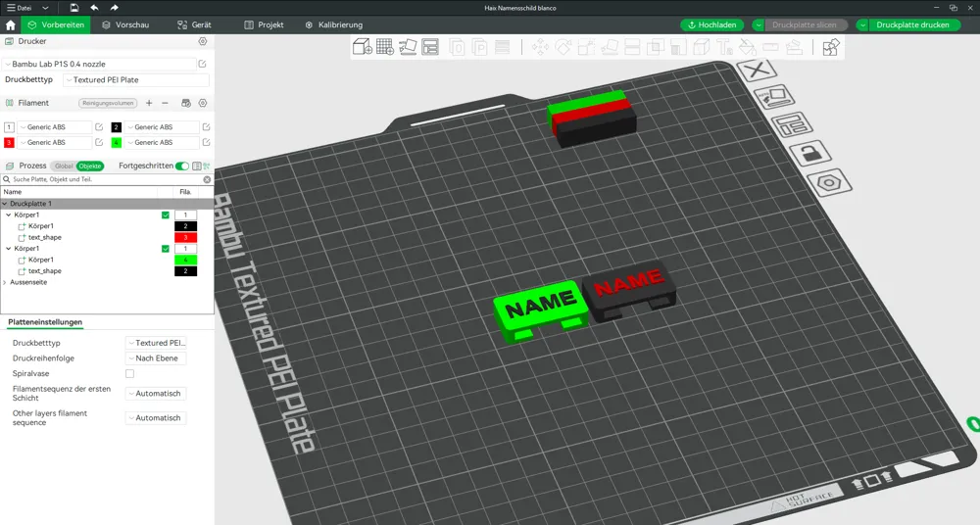Click the Druckplatte drucken button
The height and width of the screenshot is (525, 980).
click(912, 25)
